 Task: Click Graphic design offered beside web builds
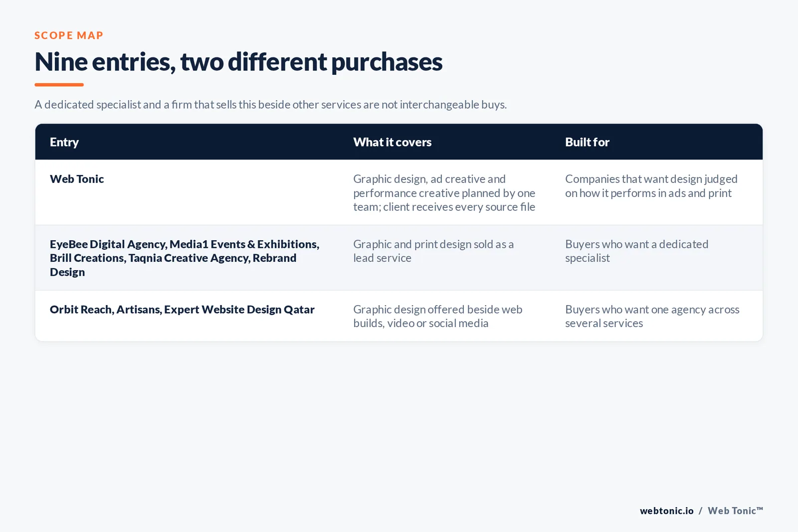click(438, 316)
